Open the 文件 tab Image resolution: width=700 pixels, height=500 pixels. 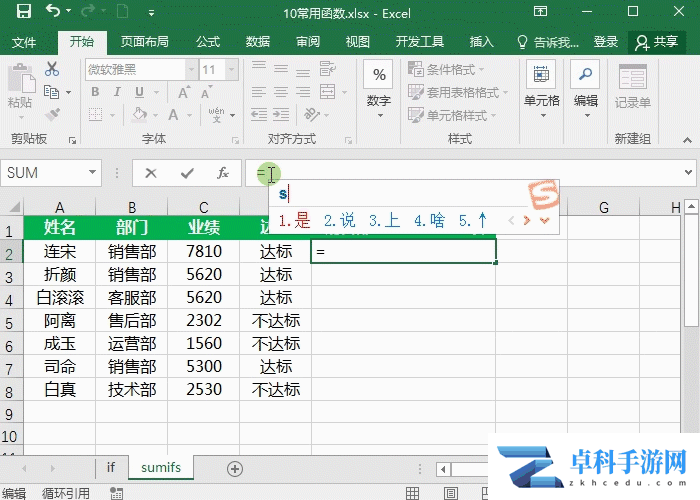[x=24, y=42]
